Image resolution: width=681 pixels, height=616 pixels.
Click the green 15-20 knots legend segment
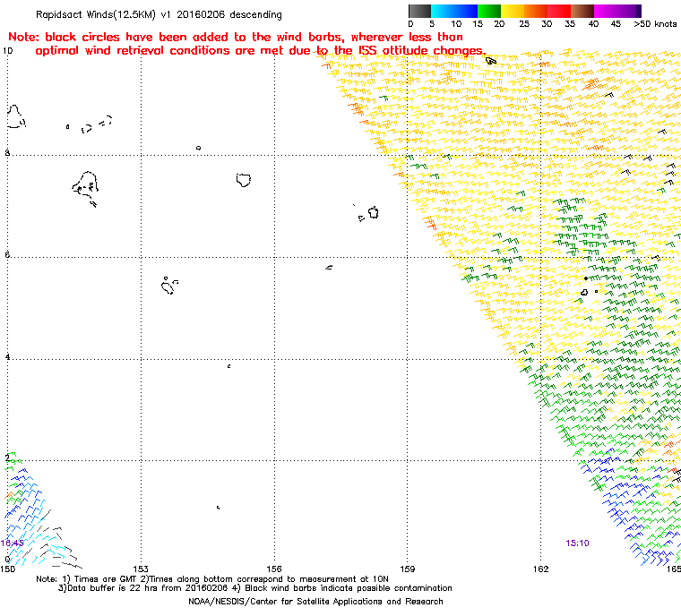489,11
